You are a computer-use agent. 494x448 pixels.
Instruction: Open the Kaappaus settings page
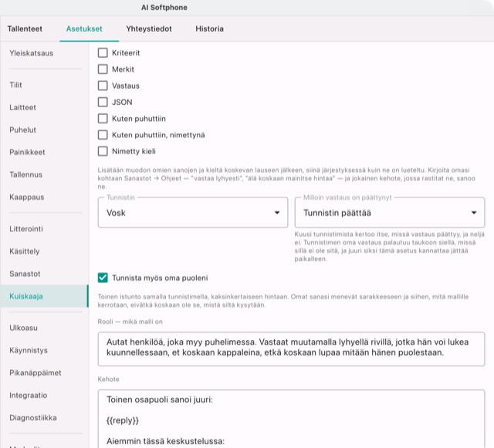[44, 197]
